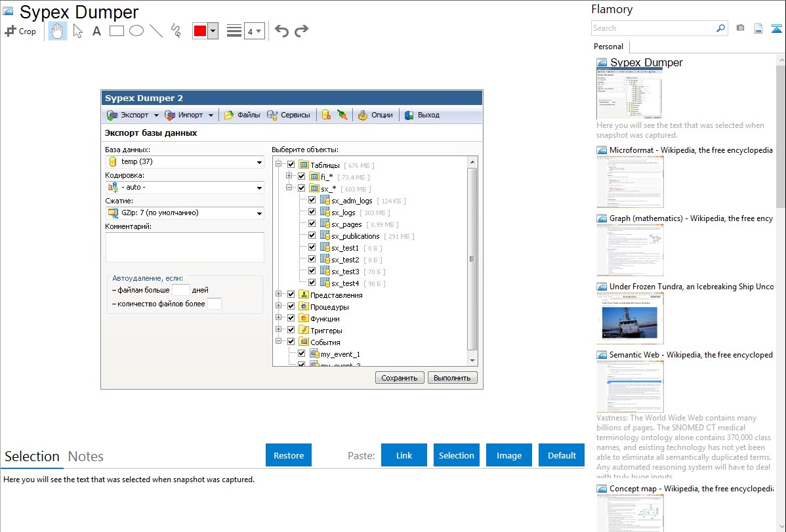786x532 pixels.
Task: Toggle the Таблицы checkbox
Action: [291, 165]
